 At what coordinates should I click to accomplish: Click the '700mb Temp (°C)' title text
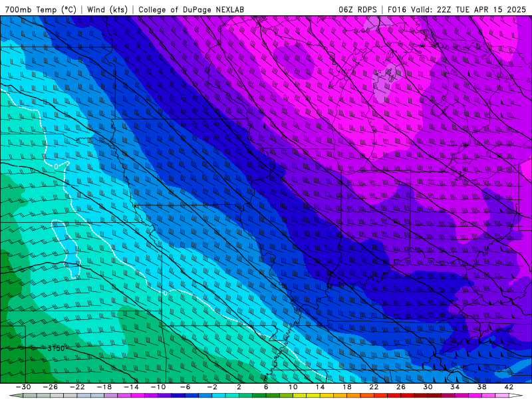[x=41, y=9]
